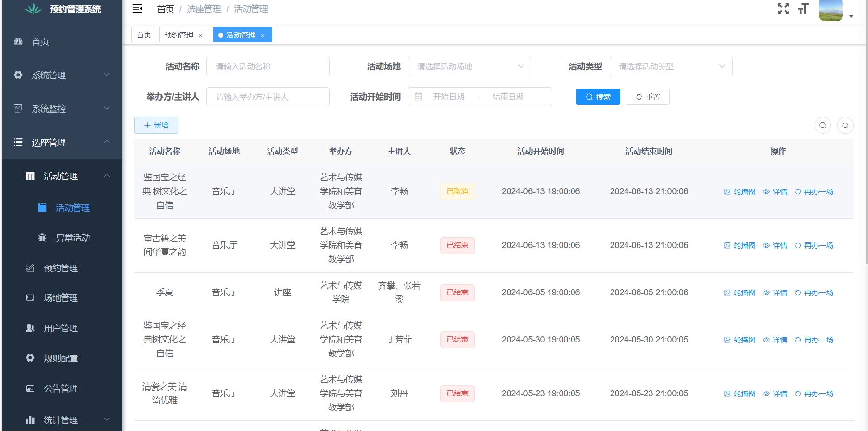Click the 讲座 activity type cell

tap(282, 292)
